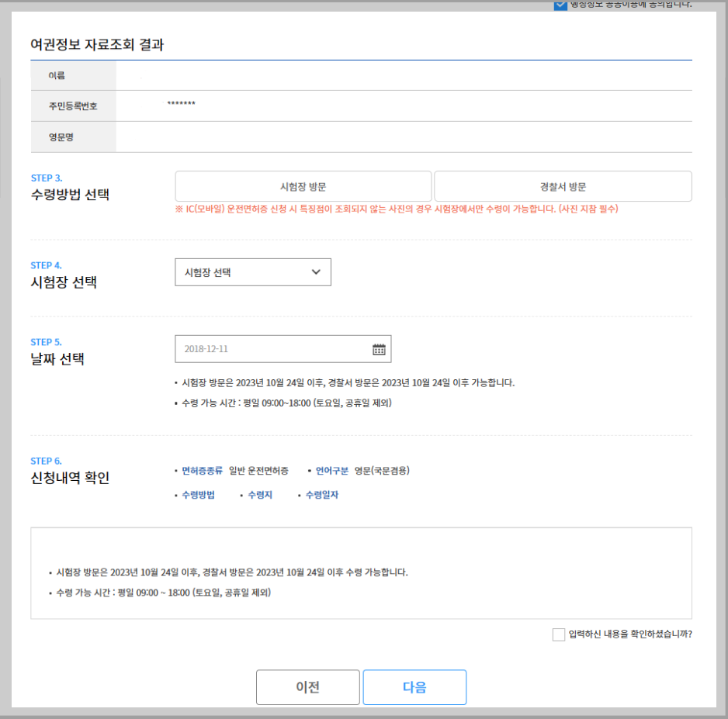
Task: Check the 입력하신 내용을 확인하셨습니까? checkbox
Action: pyautogui.click(x=558, y=634)
